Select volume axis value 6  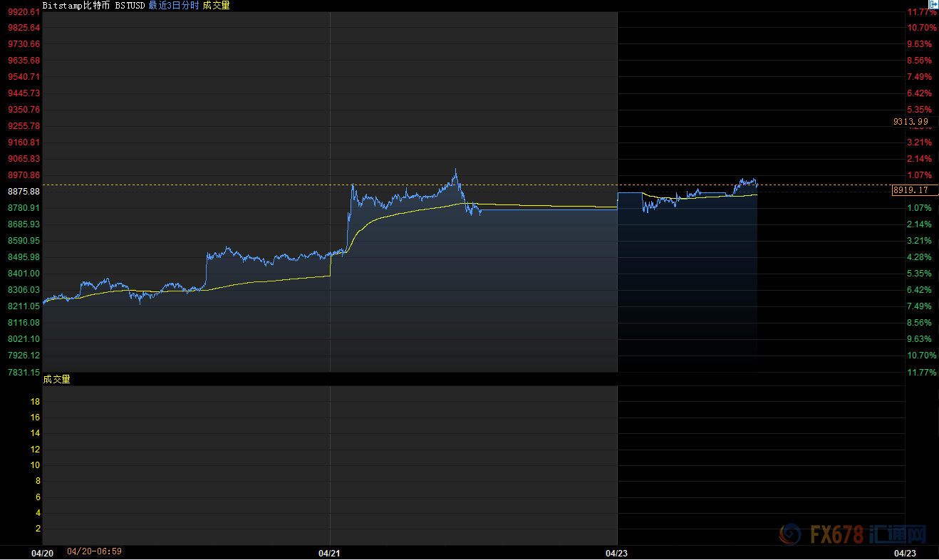click(37, 497)
